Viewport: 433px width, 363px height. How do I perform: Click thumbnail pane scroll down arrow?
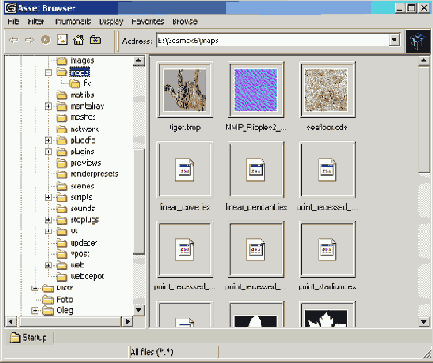pos(424,322)
